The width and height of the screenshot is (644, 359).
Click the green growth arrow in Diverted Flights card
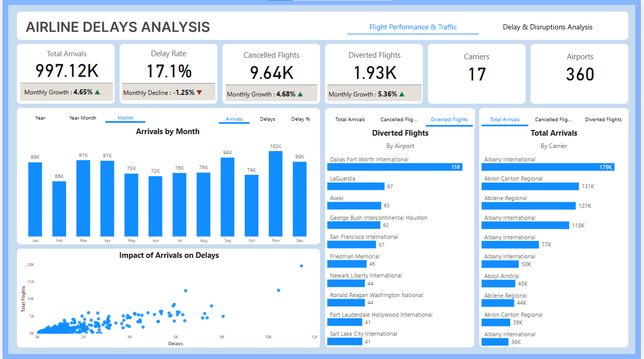click(401, 94)
